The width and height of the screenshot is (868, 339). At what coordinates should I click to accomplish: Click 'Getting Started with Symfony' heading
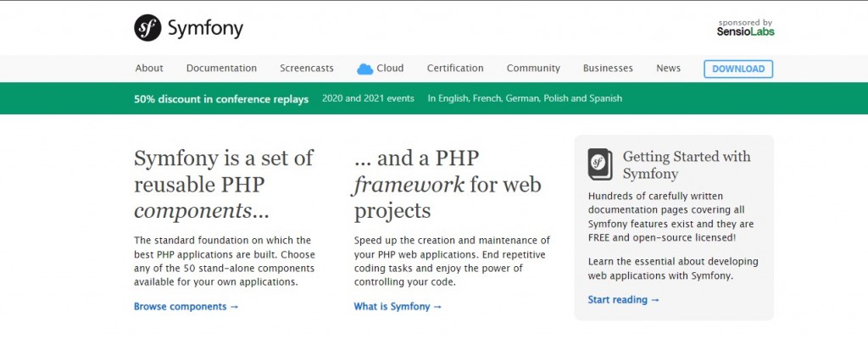pos(687,165)
